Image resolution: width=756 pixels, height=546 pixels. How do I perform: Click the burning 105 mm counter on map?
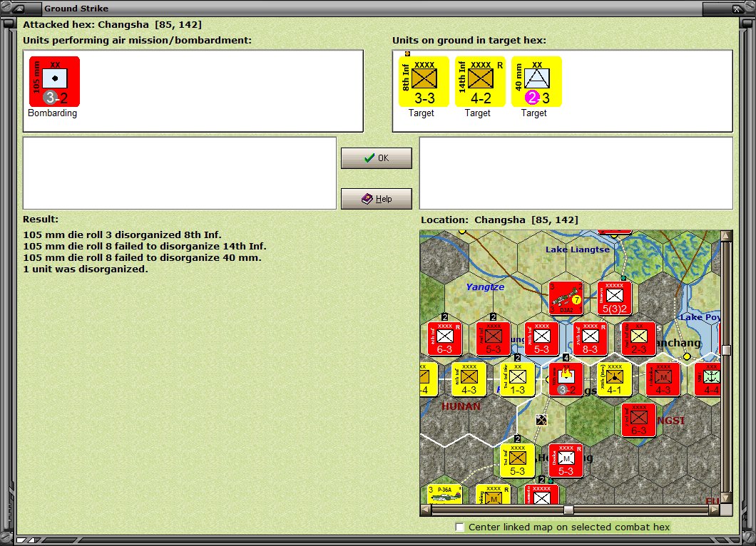566,379
